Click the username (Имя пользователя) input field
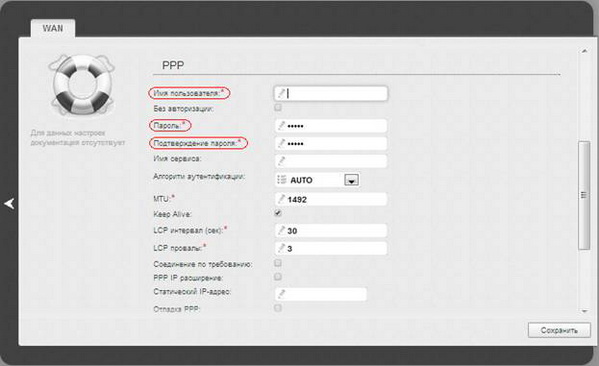This screenshot has width=599, height=366. 331,94
